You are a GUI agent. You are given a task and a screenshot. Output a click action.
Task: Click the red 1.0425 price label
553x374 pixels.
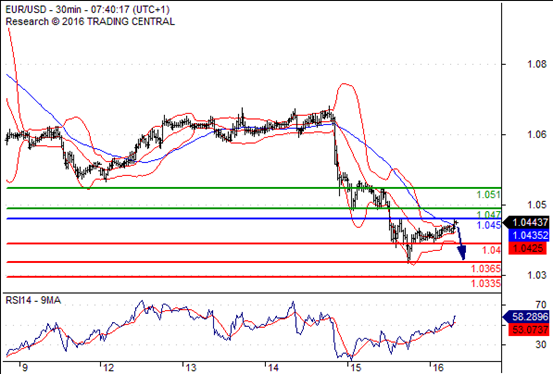pyautogui.click(x=528, y=248)
